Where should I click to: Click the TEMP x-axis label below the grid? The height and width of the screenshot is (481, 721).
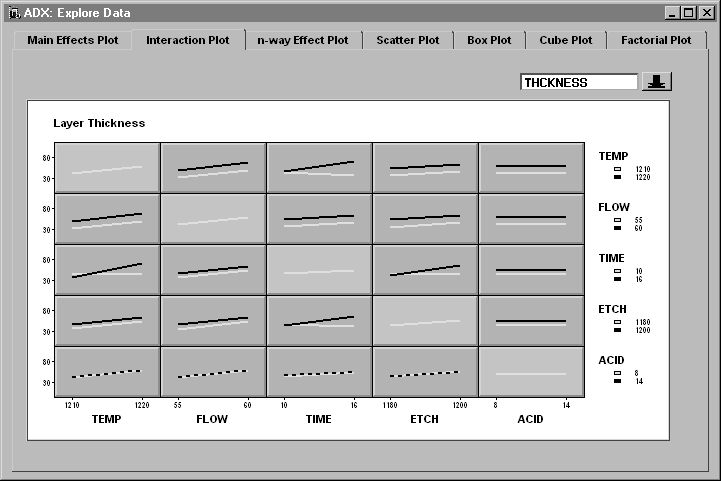point(106,419)
